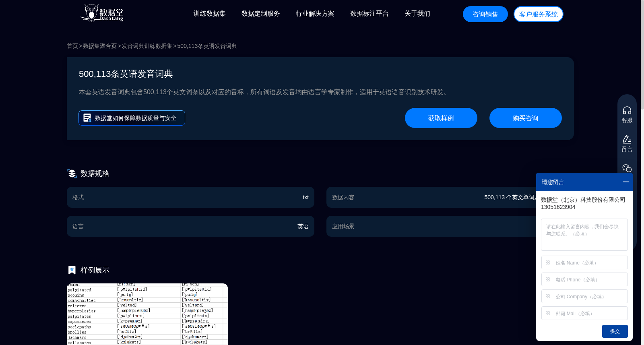Open the 发音词典训练数据集 breadcrumb
The height and width of the screenshot is (345, 644).
pyautogui.click(x=147, y=46)
